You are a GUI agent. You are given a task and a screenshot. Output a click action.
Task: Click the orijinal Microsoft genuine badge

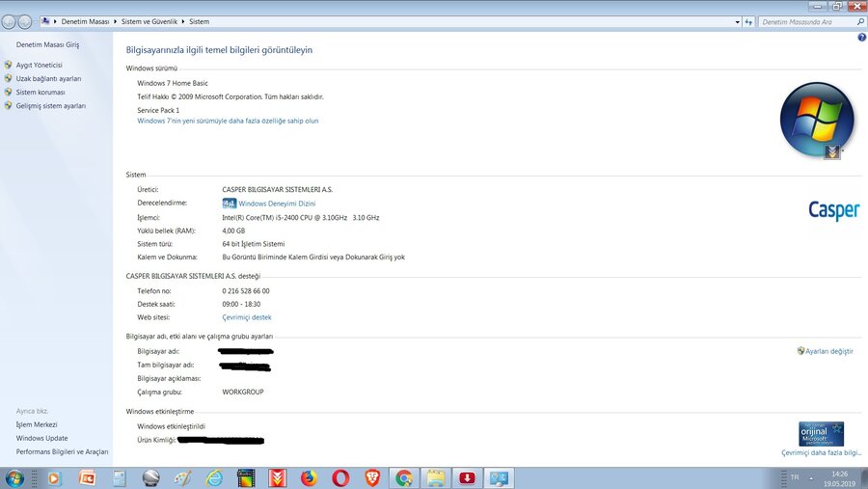pyautogui.click(x=822, y=434)
